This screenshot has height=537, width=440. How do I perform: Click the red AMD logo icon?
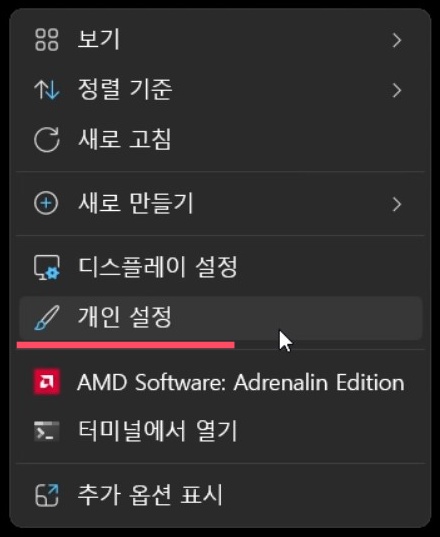[47, 382]
